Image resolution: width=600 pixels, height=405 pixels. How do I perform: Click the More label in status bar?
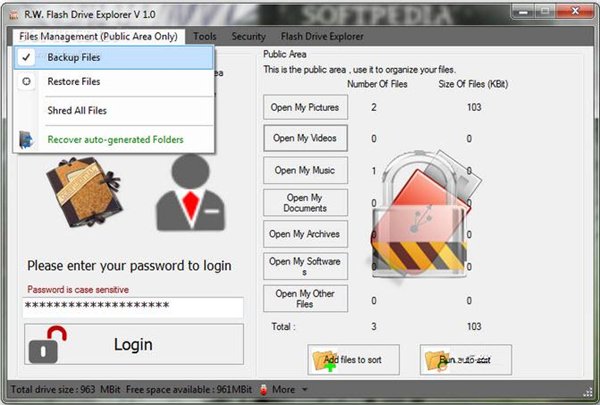pos(284,390)
